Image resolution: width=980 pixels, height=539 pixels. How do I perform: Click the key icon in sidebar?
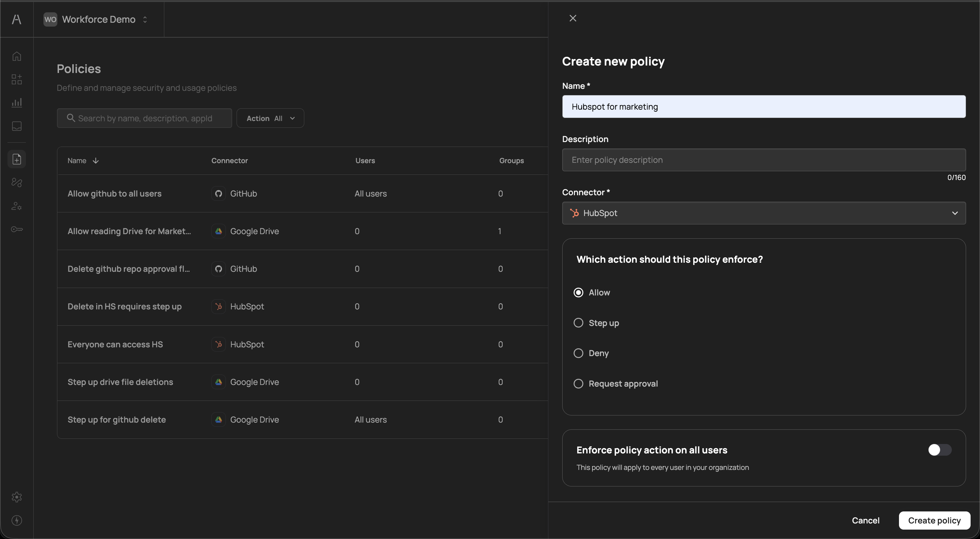[17, 229]
